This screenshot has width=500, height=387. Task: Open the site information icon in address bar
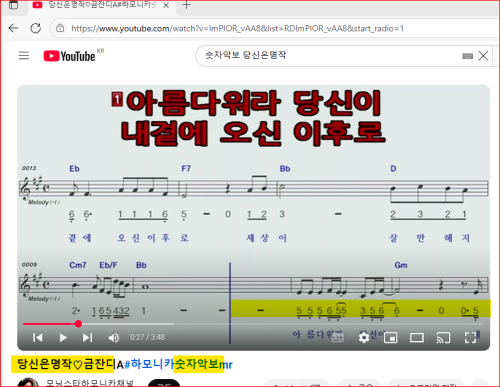point(60,28)
